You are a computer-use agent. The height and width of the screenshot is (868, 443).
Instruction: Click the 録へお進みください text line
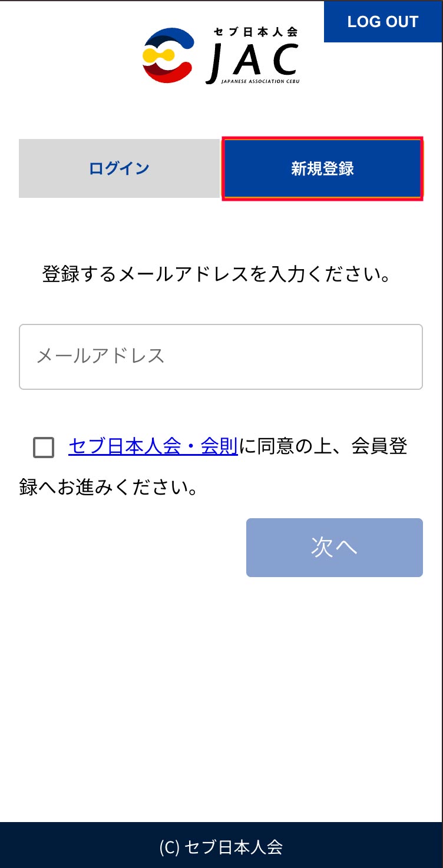pyautogui.click(x=108, y=488)
